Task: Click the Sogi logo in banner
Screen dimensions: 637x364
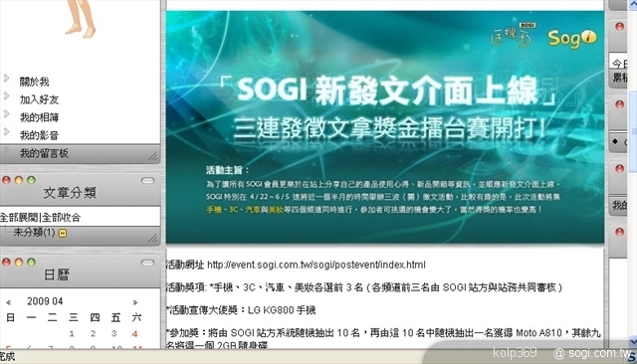Action: [572, 38]
